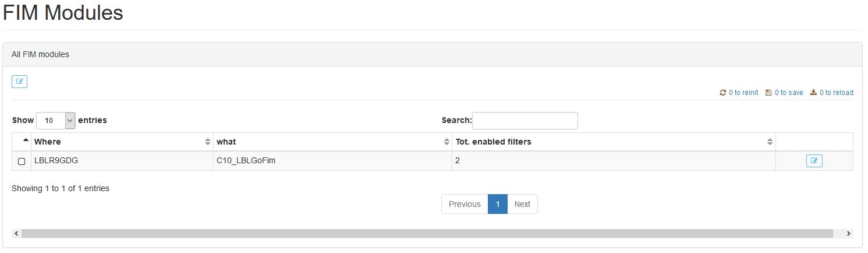Click into the Search input field

(525, 121)
